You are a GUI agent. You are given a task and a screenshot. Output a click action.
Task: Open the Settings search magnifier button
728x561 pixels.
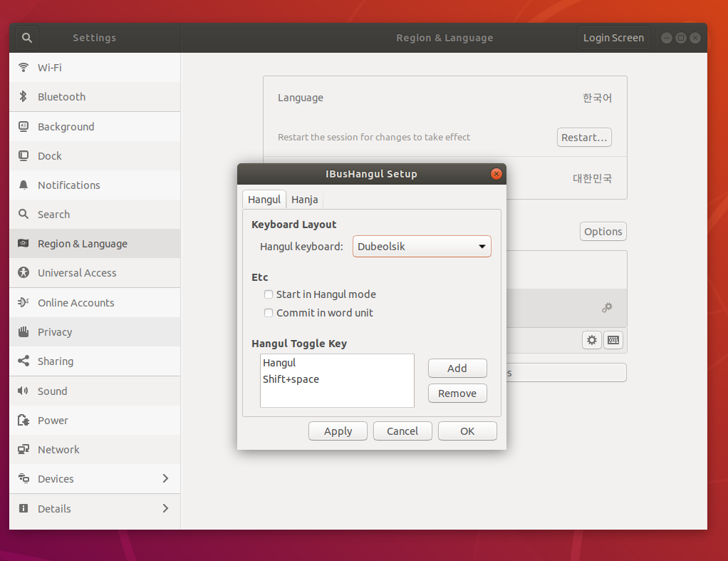[x=27, y=38]
